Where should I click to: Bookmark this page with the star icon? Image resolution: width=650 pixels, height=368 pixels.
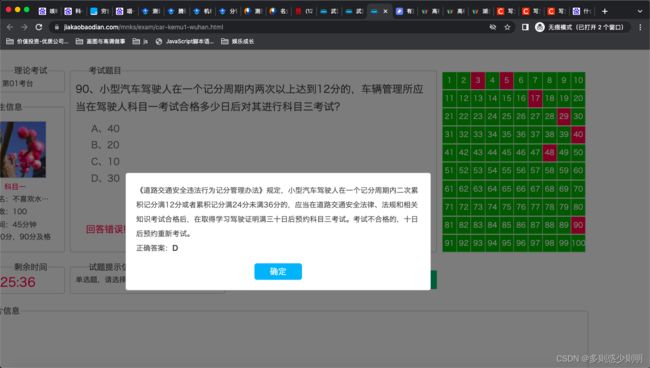click(x=507, y=27)
